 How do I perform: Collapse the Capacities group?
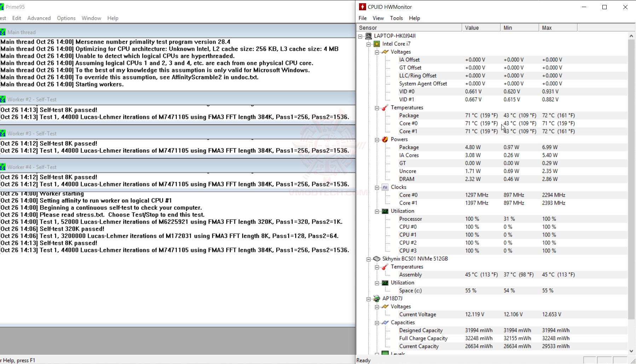pos(377,323)
